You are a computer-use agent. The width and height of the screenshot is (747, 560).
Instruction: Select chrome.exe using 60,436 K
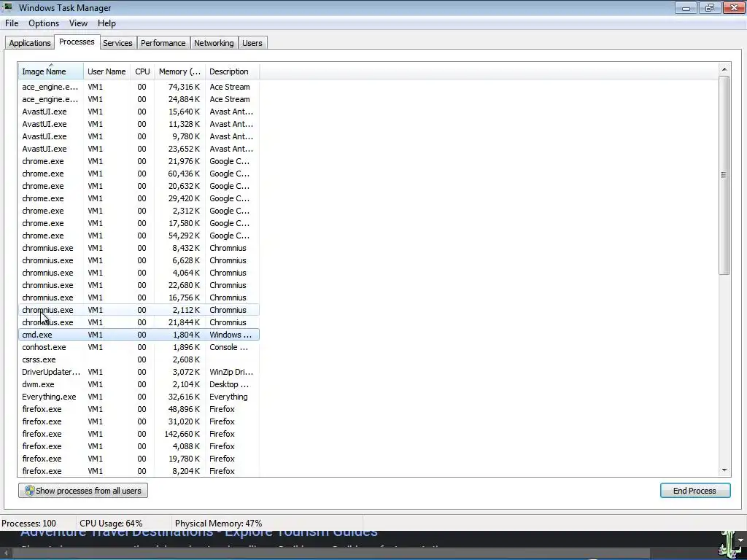139,174
